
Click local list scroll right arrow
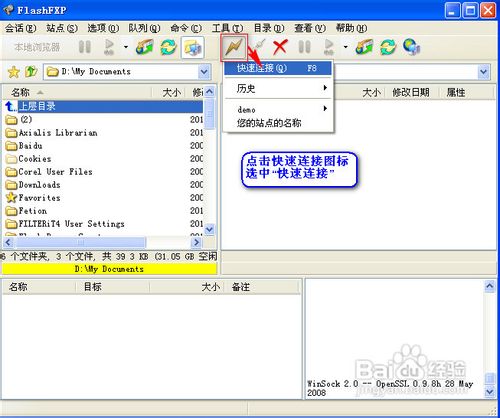click(197, 242)
